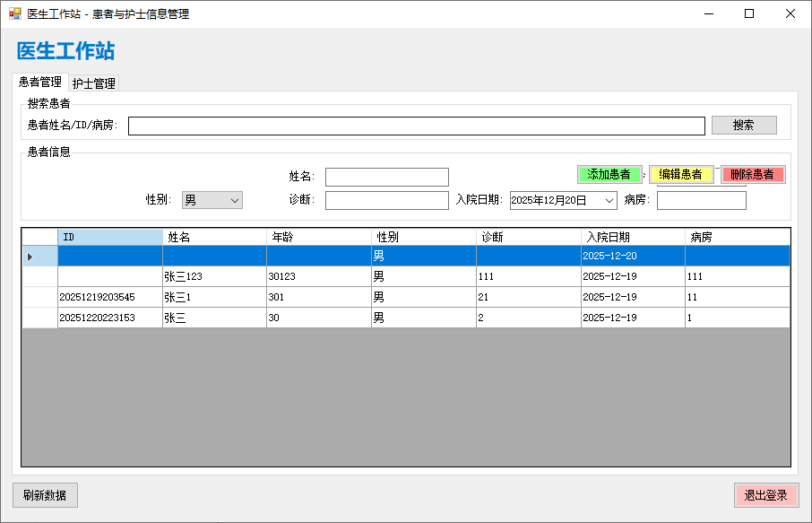Focus the 病房 input field
812x523 pixels.
click(x=701, y=201)
